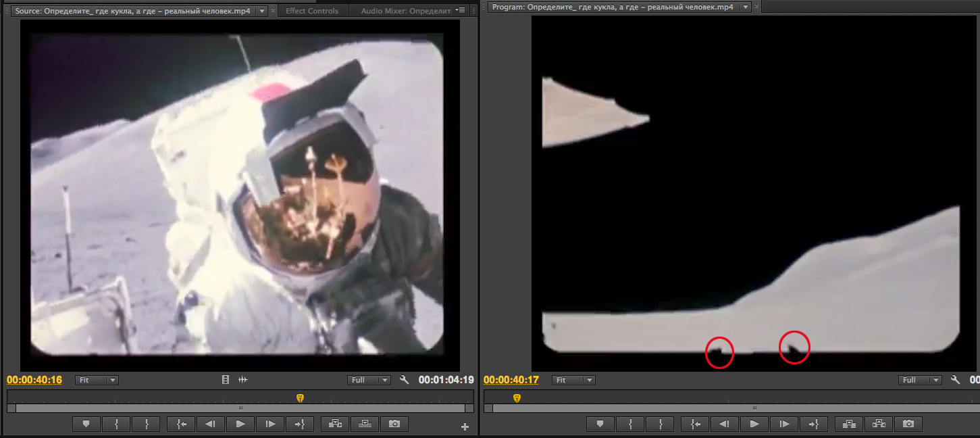
Task: Open Source monitor button editor plus icon
Action: [x=465, y=427]
